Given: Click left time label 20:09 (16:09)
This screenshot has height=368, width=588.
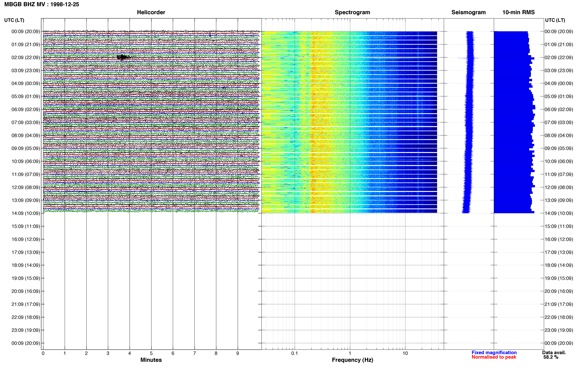Looking at the screenshot, I should pyautogui.click(x=26, y=291).
